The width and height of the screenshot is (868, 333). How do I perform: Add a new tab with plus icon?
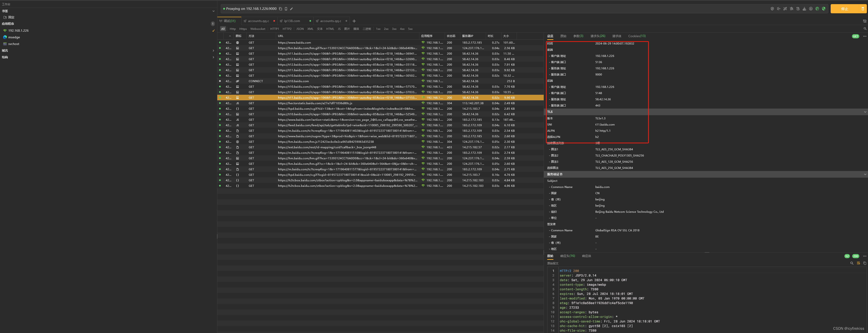(354, 21)
